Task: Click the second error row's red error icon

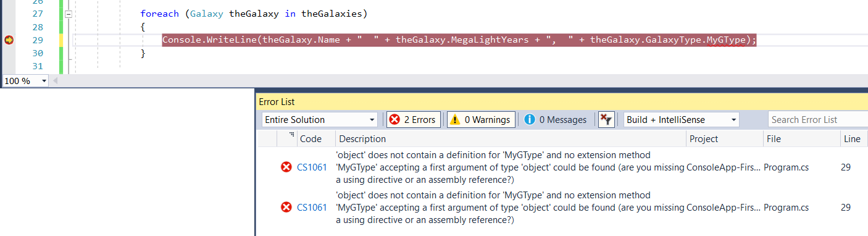Action: point(286,208)
